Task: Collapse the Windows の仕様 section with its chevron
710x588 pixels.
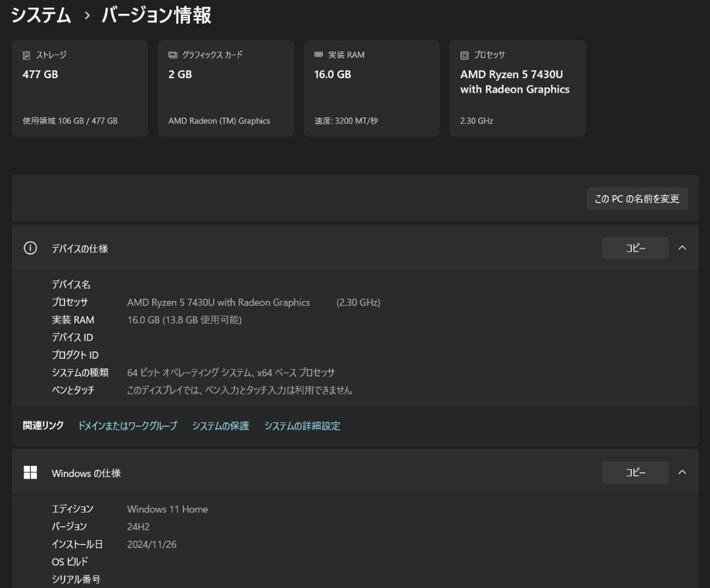Action: click(x=682, y=472)
